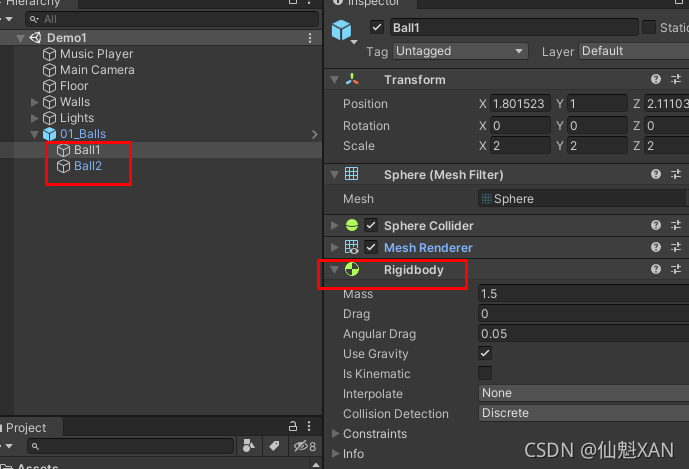Open the Hierarchy create dropdown
Image resolution: width=689 pixels, height=469 pixels.
(8, 19)
